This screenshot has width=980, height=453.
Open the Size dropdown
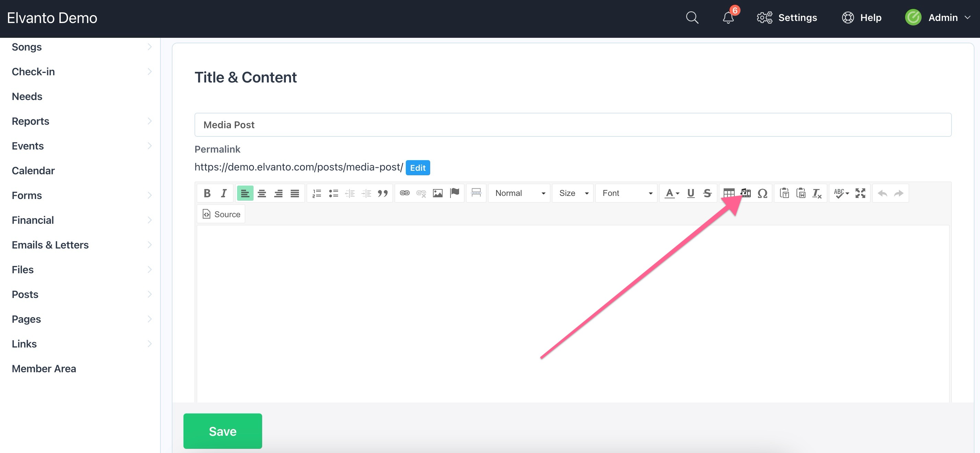[573, 193]
